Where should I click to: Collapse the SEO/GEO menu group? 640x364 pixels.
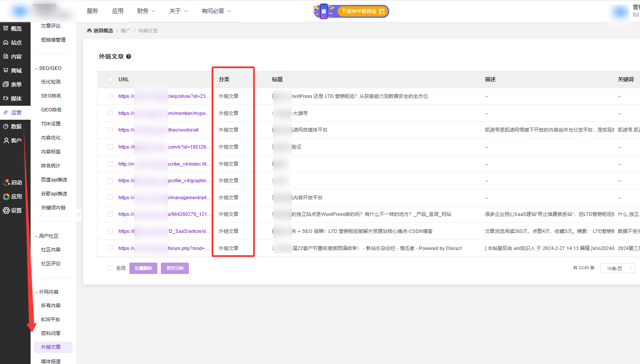pyautogui.click(x=36, y=69)
